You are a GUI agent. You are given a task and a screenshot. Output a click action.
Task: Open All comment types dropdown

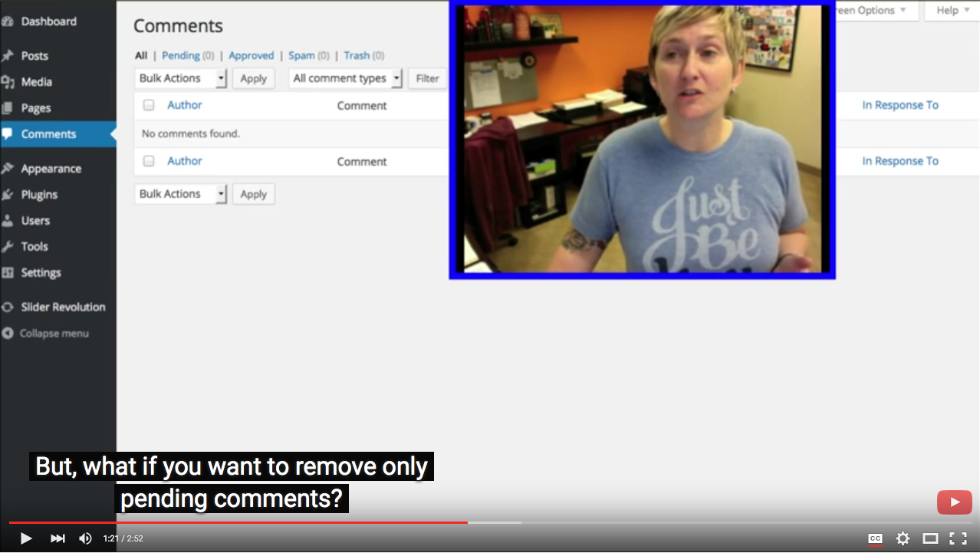(x=346, y=78)
